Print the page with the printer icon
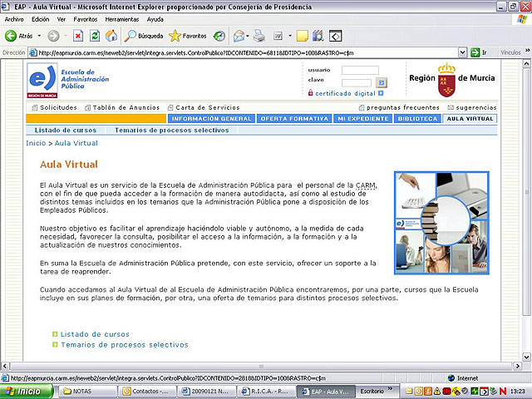The height and width of the screenshot is (399, 532). 259,36
